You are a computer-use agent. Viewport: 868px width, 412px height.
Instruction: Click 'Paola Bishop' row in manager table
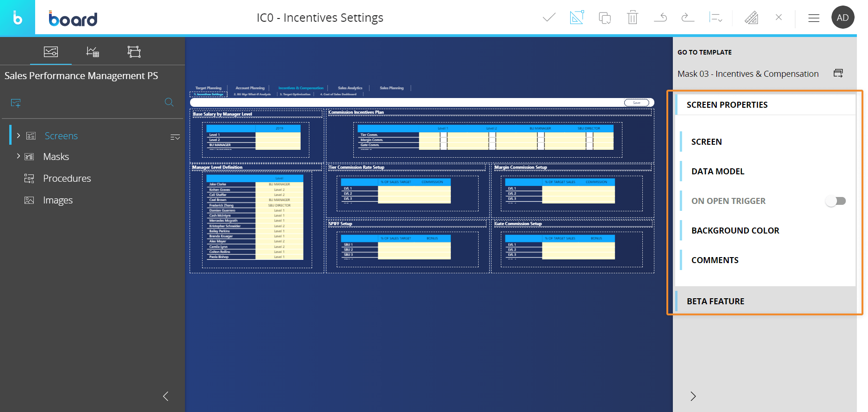coord(255,257)
